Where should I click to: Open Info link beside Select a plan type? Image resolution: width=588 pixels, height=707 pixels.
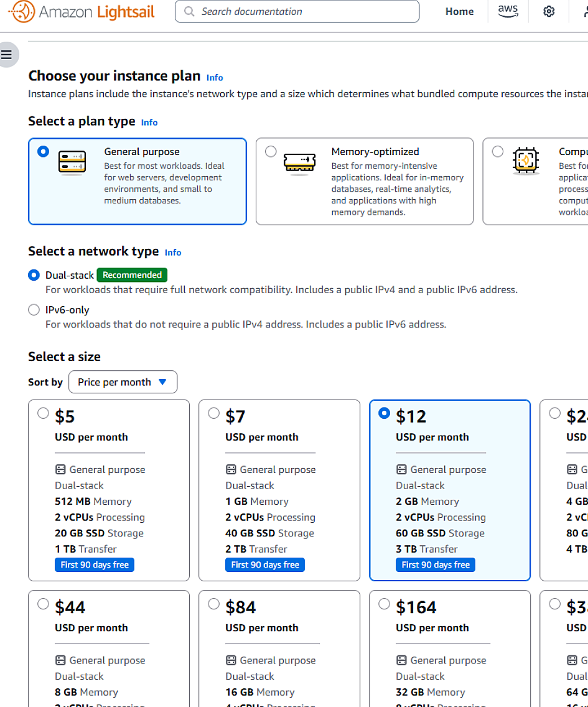click(x=149, y=122)
